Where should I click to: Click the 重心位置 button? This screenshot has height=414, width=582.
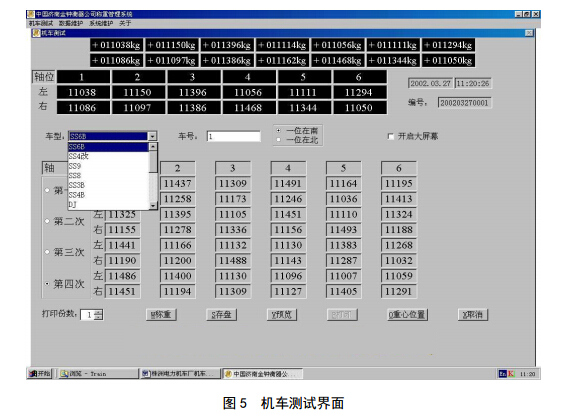point(408,315)
